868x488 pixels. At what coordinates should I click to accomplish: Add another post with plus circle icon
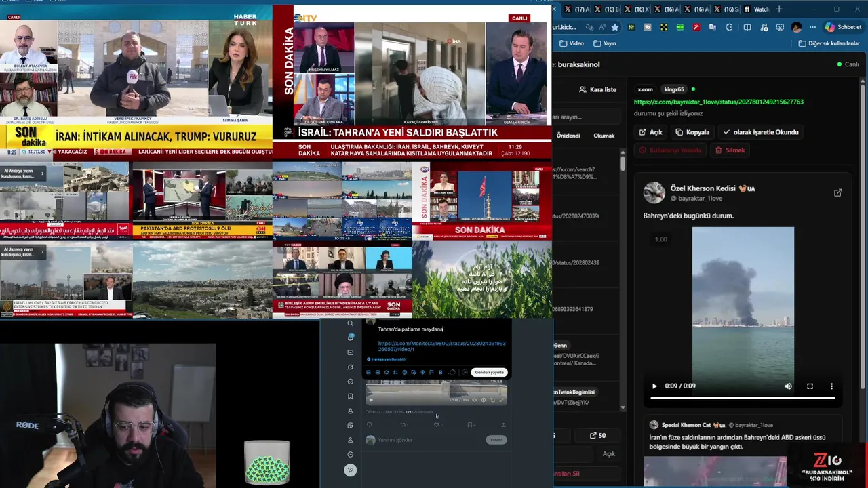tap(465, 372)
